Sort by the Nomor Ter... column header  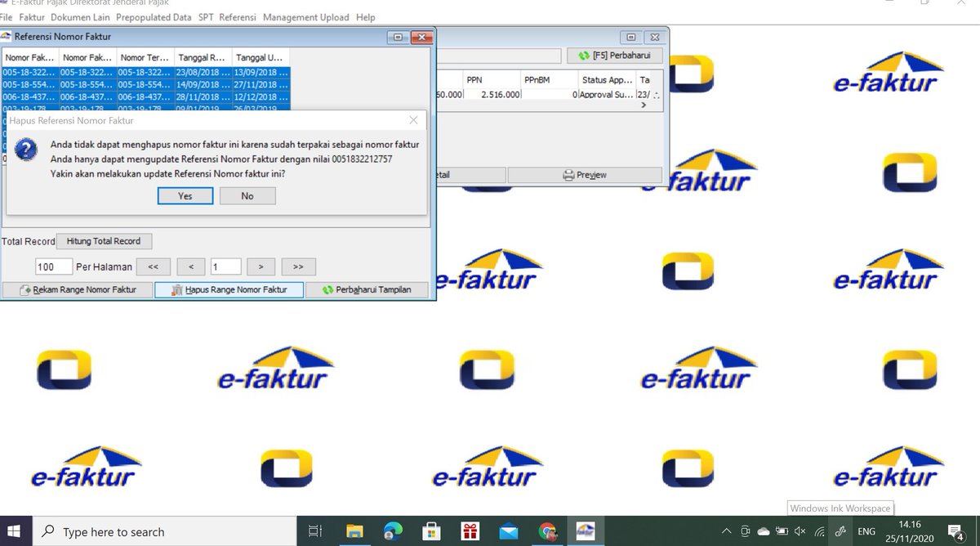click(145, 58)
